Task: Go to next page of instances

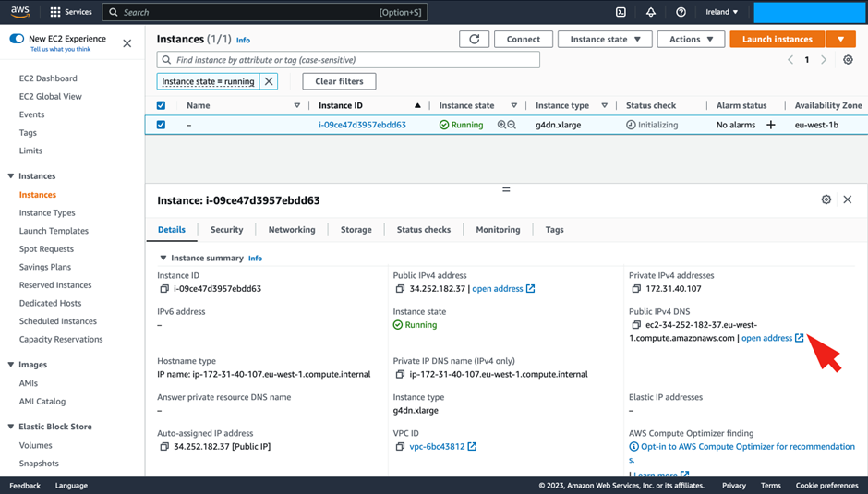Action: pos(824,60)
